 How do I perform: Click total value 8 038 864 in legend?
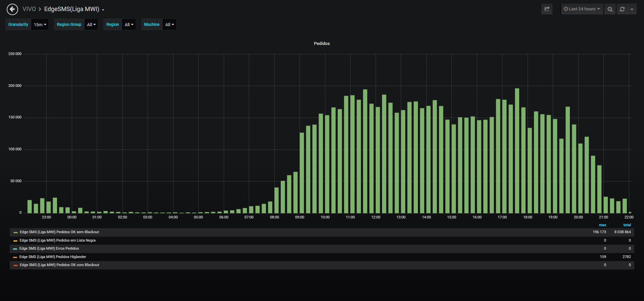pos(623,232)
